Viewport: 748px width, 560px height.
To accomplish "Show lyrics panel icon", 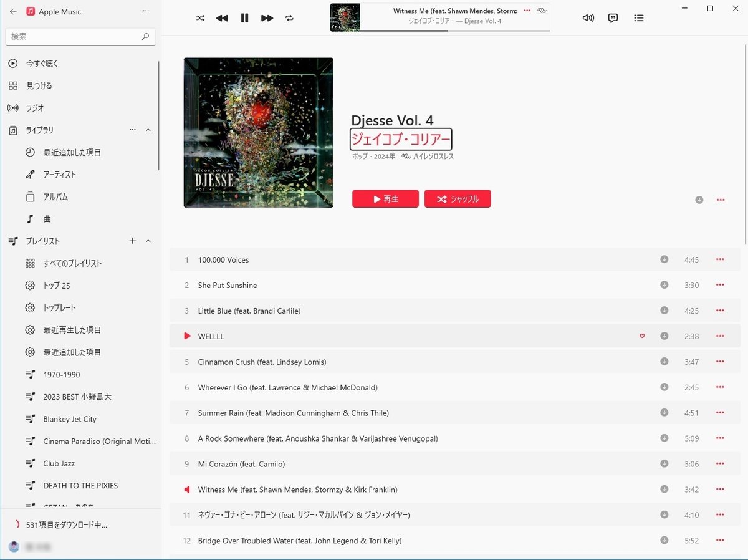I will 613,18.
